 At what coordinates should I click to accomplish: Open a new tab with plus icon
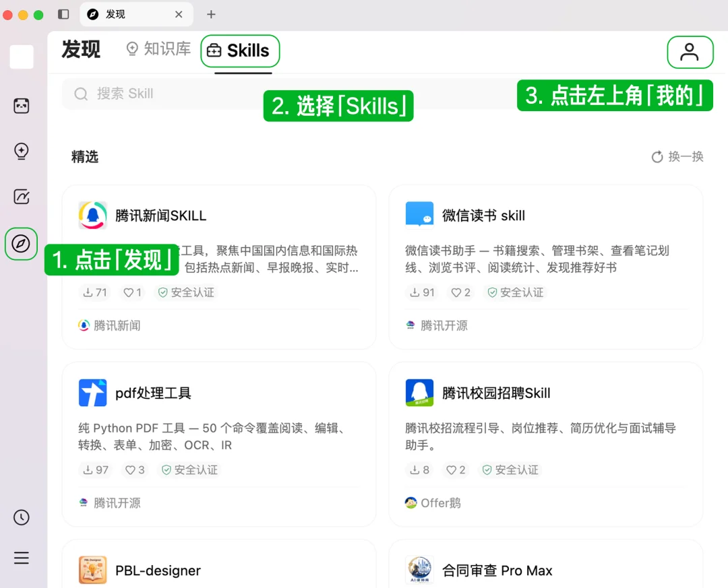tap(211, 14)
